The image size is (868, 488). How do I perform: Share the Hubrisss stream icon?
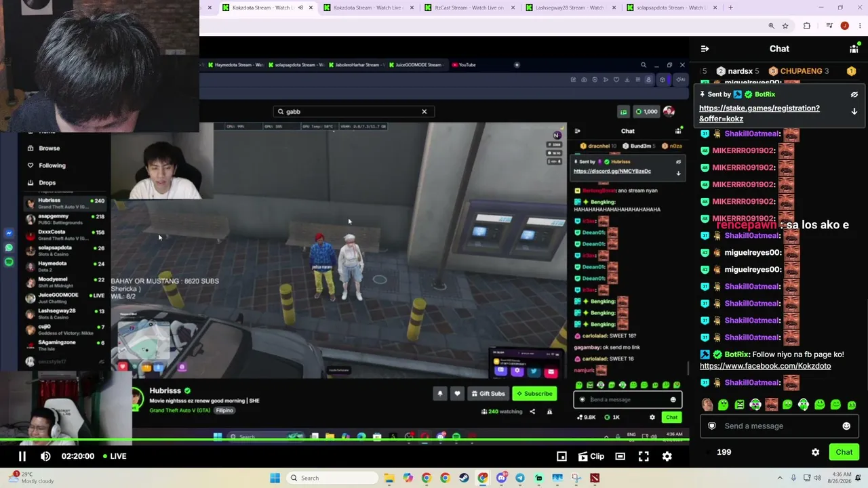click(x=532, y=411)
